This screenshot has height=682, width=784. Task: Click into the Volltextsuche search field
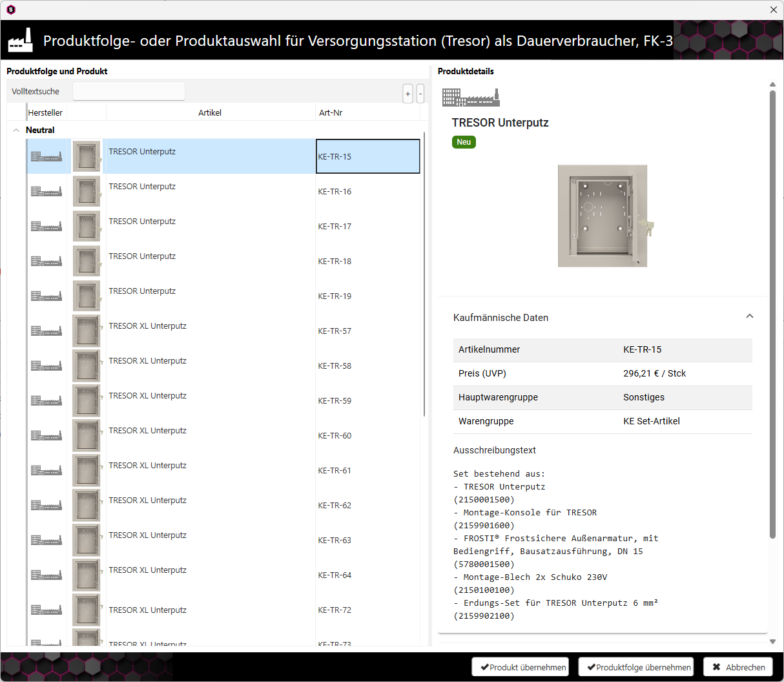tap(129, 91)
